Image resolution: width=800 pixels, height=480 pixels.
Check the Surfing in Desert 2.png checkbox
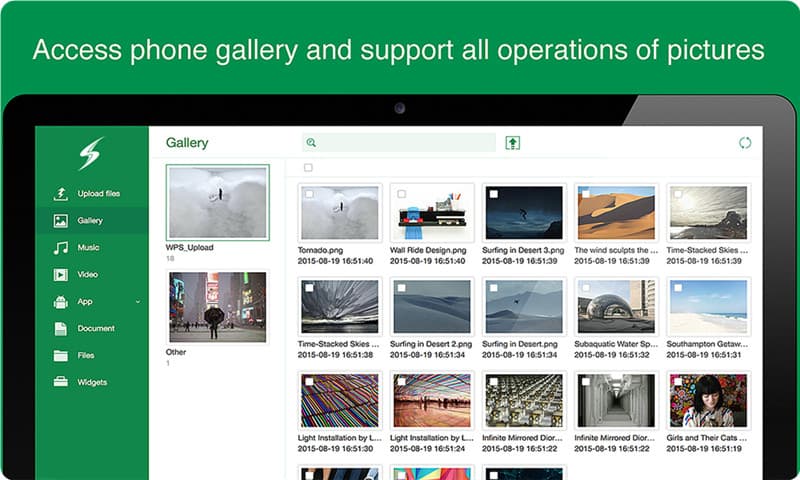coord(402,288)
